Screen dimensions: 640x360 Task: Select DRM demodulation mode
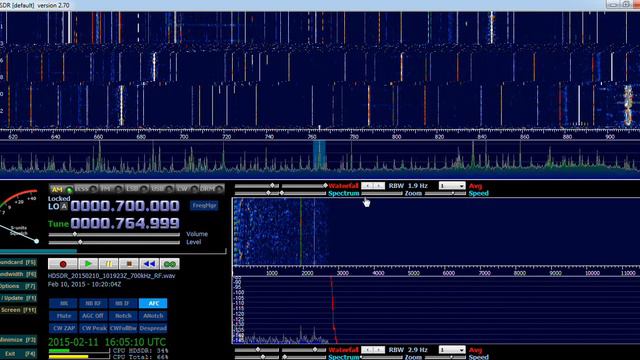point(212,189)
